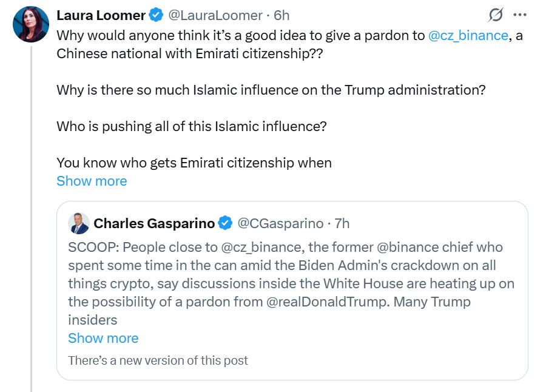Click the 6h timestamp on the post
Viewport: 543px width, 392px height.
point(282,15)
